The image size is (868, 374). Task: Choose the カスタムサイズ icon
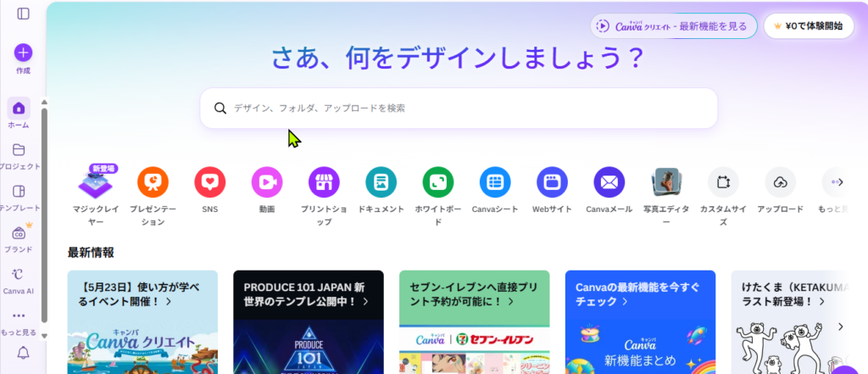(x=723, y=182)
